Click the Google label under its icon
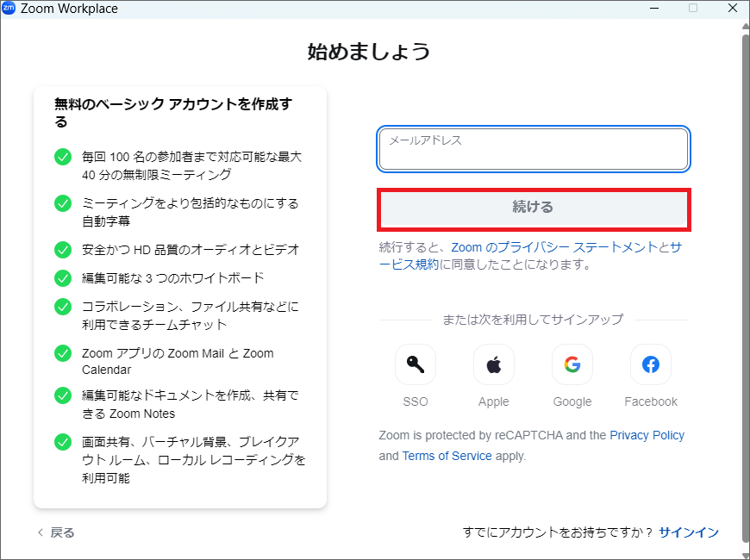Screen dimensions: 750x560 pos(572,401)
